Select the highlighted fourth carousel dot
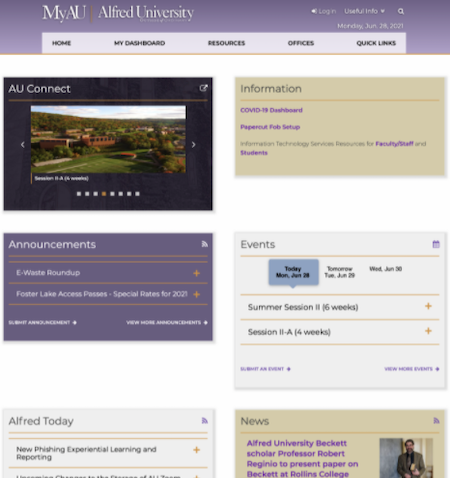Screen dimensions: 450x478 [104, 194]
